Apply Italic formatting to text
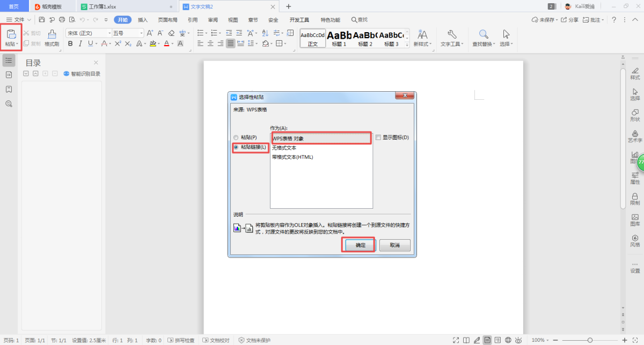This screenshot has width=644, height=345. tap(80, 43)
